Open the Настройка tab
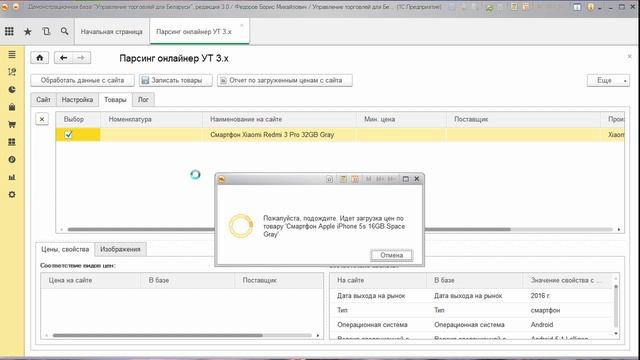This screenshot has height=360, width=640. click(77, 100)
